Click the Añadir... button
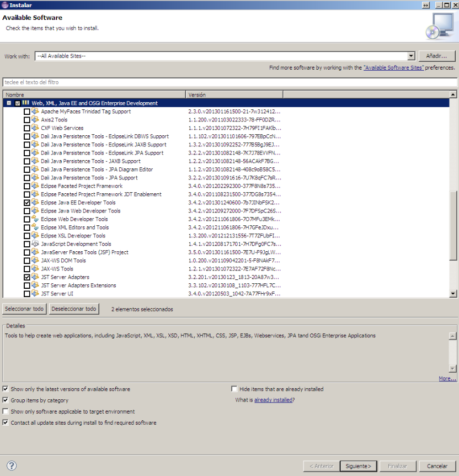The image size is (459, 476). tap(436, 56)
